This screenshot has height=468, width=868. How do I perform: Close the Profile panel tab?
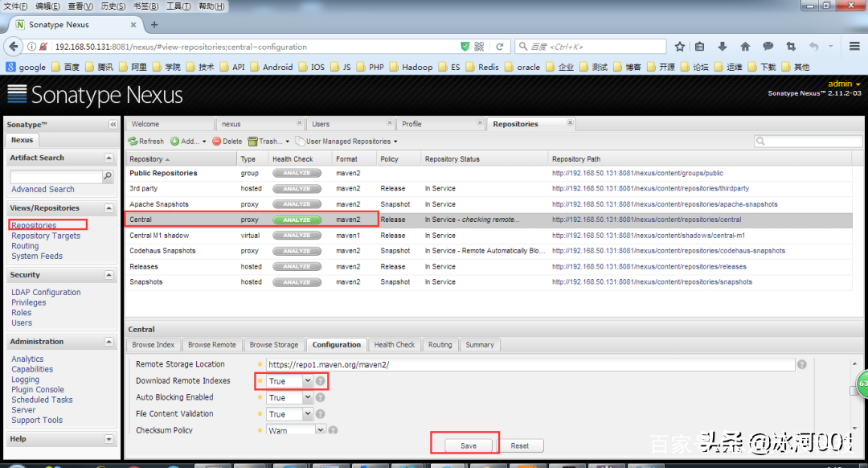(x=480, y=123)
